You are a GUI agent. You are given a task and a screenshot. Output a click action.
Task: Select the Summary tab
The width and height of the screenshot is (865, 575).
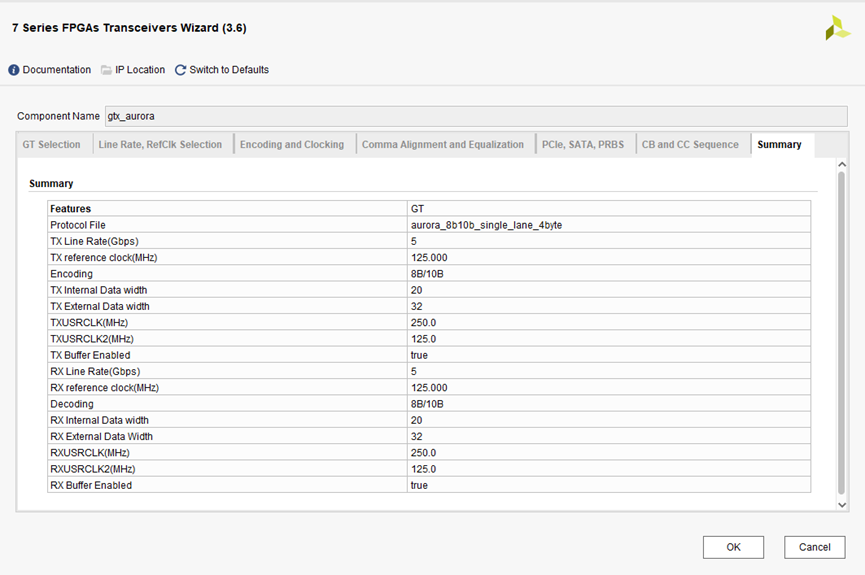[779, 145]
